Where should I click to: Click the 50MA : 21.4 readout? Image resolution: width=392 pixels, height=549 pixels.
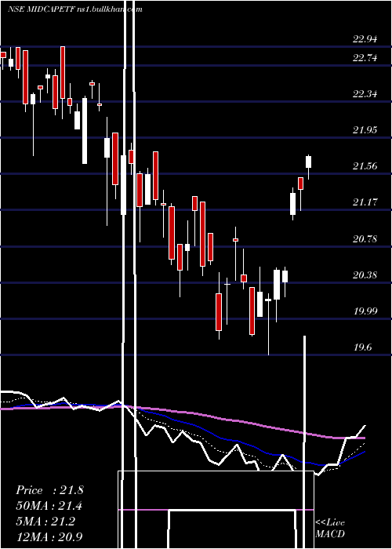coord(49,506)
